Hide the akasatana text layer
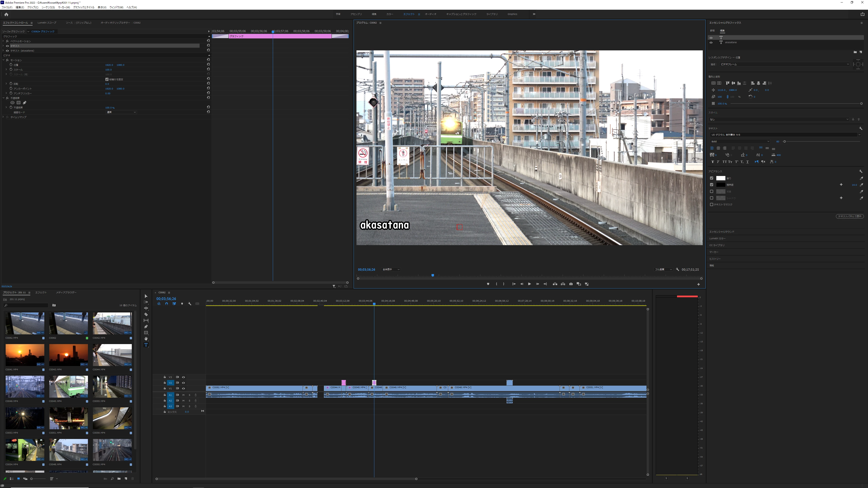This screenshot has width=868, height=488. pos(711,42)
